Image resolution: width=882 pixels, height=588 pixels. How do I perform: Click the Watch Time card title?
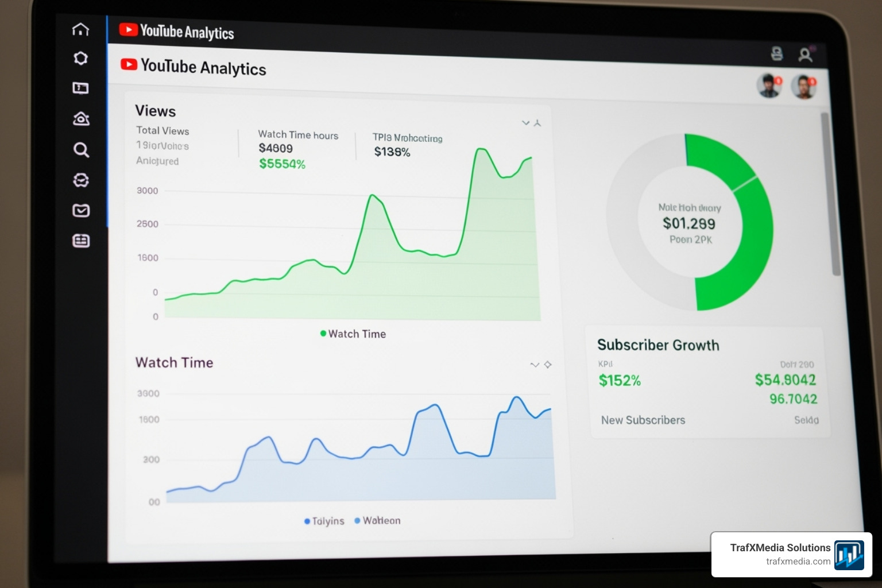(x=174, y=362)
